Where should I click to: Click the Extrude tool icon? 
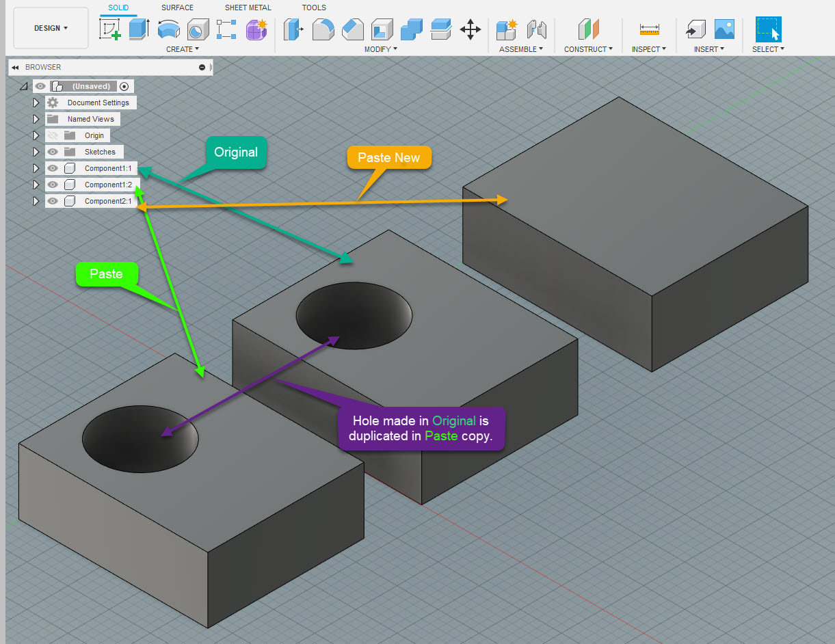click(139, 29)
